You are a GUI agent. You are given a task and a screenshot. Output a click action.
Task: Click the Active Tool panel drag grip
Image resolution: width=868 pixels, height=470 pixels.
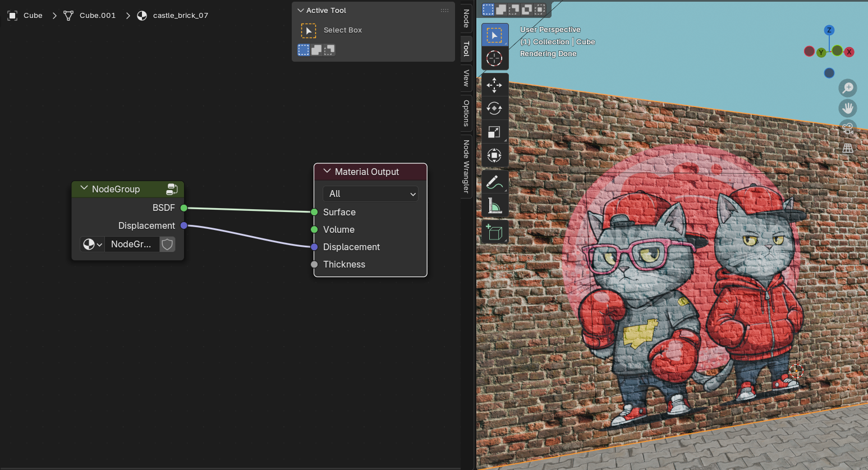pos(444,11)
